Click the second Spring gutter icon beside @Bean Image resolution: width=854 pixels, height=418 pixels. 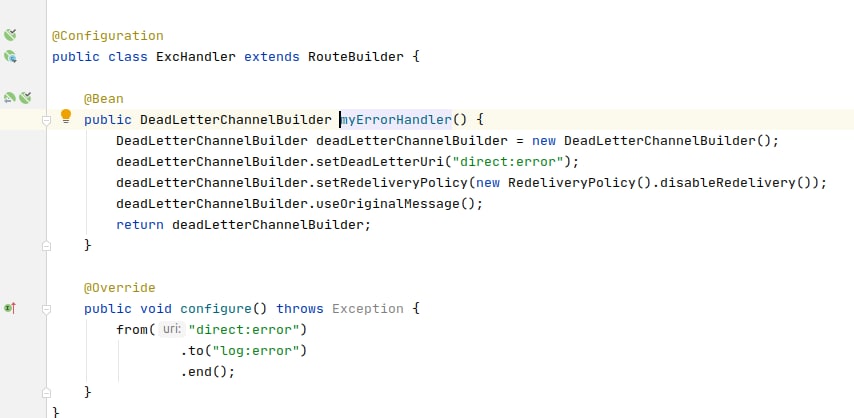[x=25, y=98]
